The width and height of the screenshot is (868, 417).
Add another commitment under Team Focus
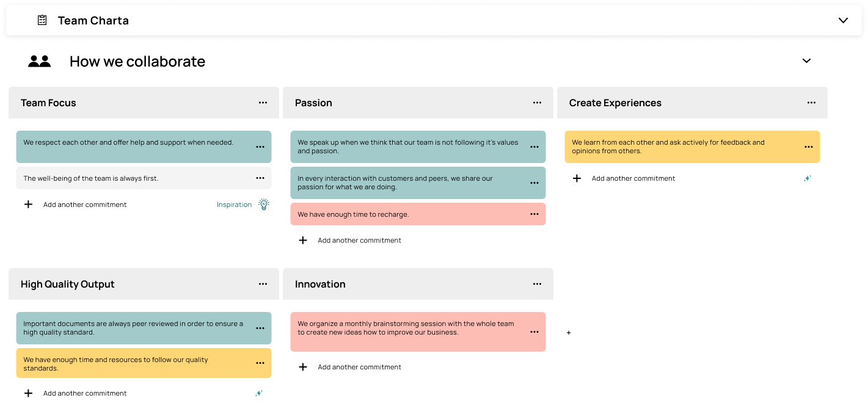tap(75, 205)
